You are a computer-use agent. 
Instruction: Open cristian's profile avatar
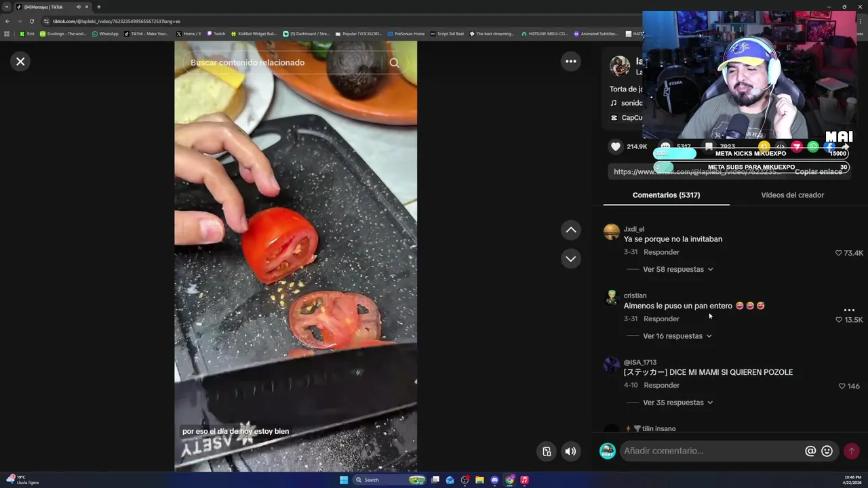coord(612,298)
